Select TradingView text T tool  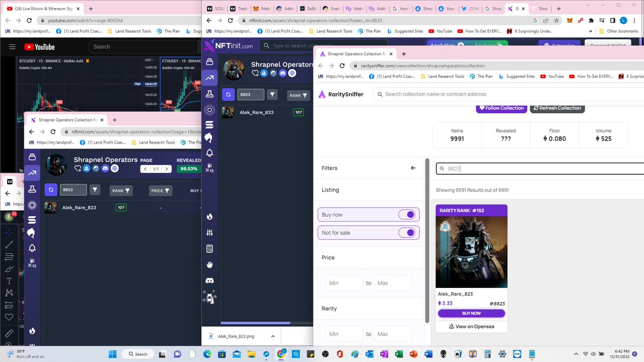click(9, 281)
